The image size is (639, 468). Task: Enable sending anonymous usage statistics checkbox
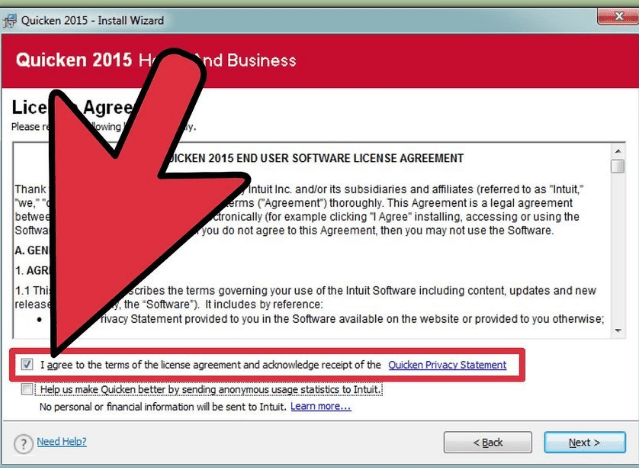pos(27,389)
